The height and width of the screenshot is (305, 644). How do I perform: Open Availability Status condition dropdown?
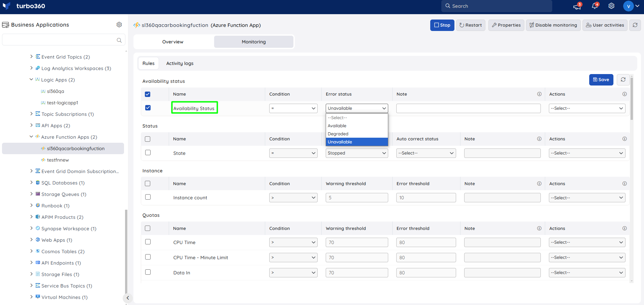tap(293, 108)
